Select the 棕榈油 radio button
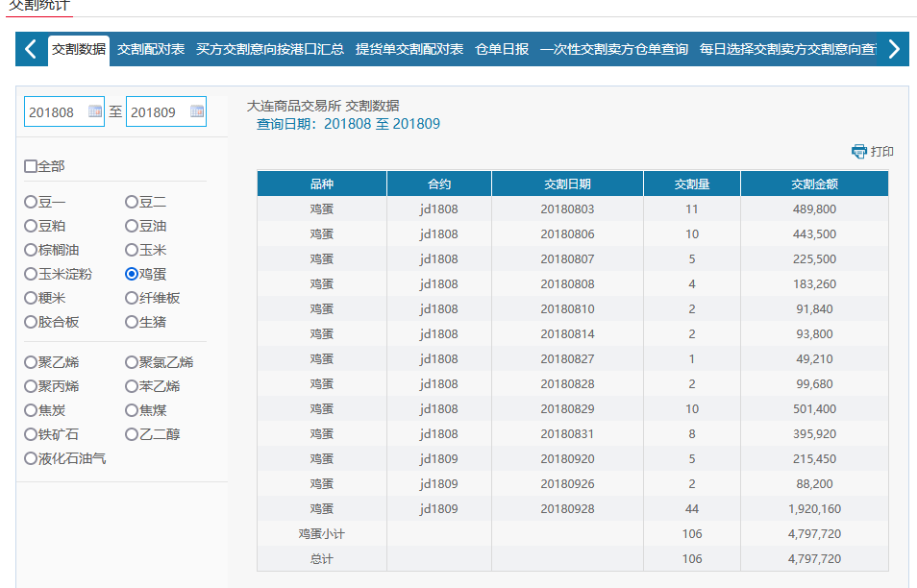The width and height of the screenshot is (917, 588). click(31, 250)
